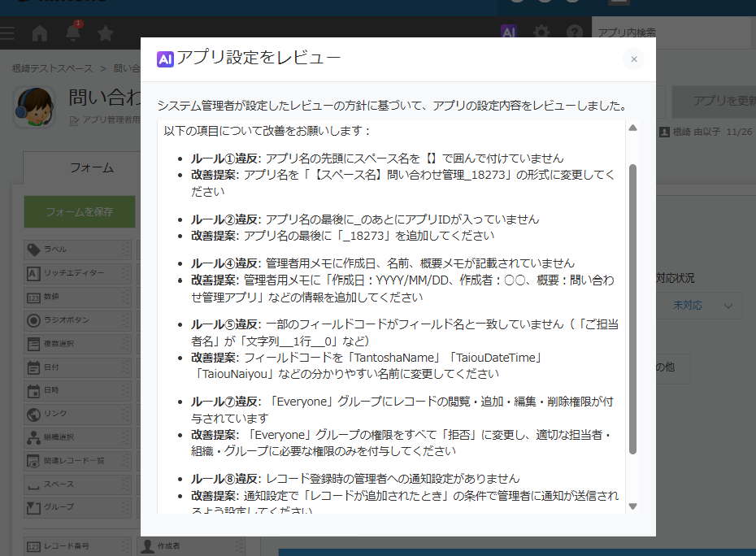Switch to the フォーム tab

pos(91,167)
